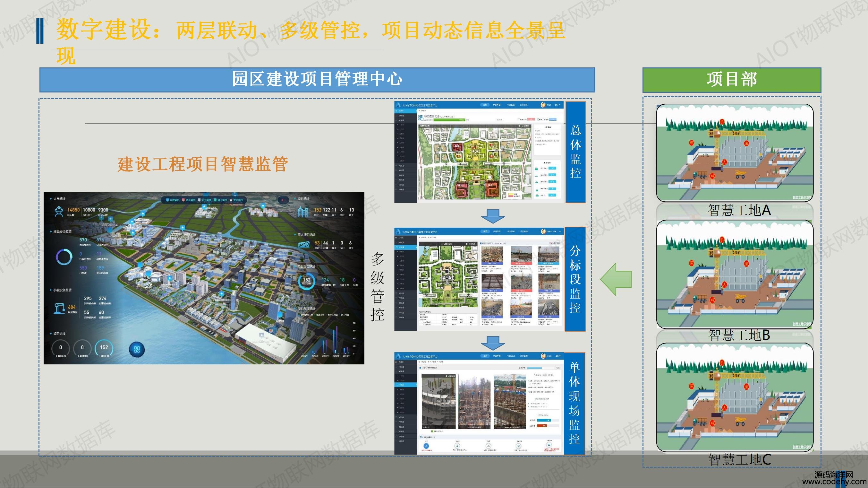The width and height of the screenshot is (868, 488).
Task: Click the 分标段监控 blue label
Action: 575,279
